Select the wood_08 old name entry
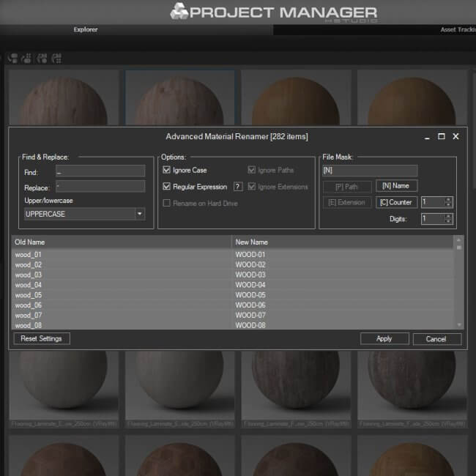Viewport: 476px width, 476px height. tap(122, 325)
